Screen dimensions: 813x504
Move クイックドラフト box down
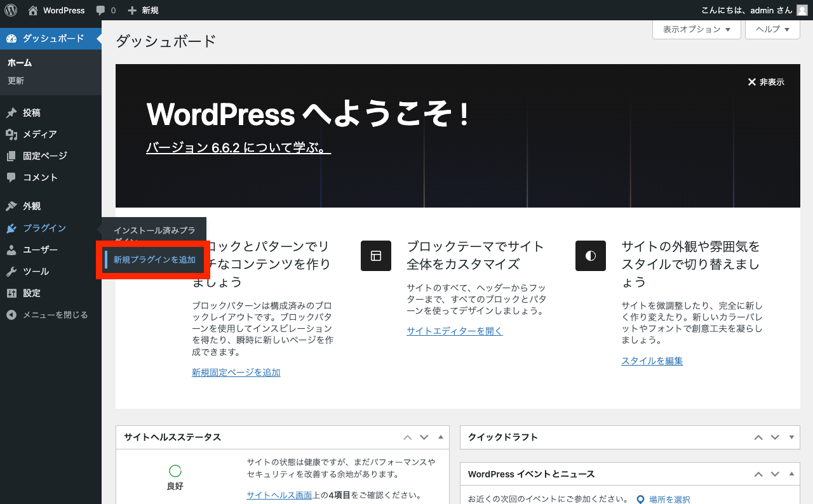775,437
